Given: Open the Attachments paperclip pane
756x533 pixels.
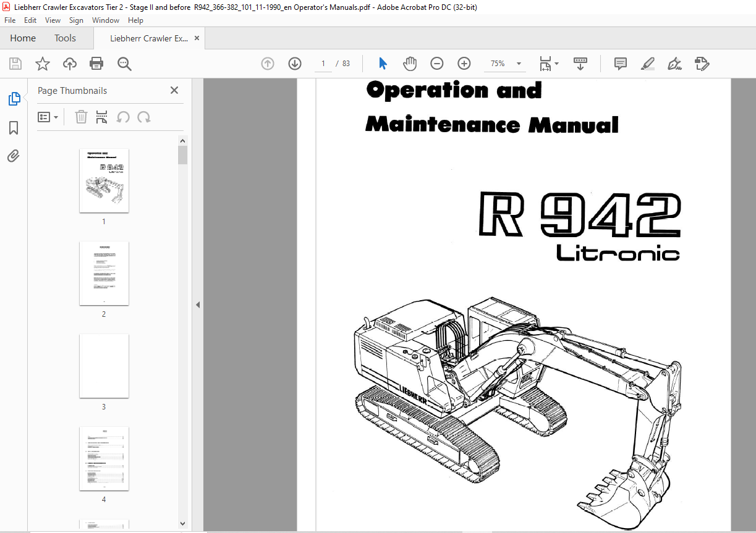Looking at the screenshot, I should (14, 156).
